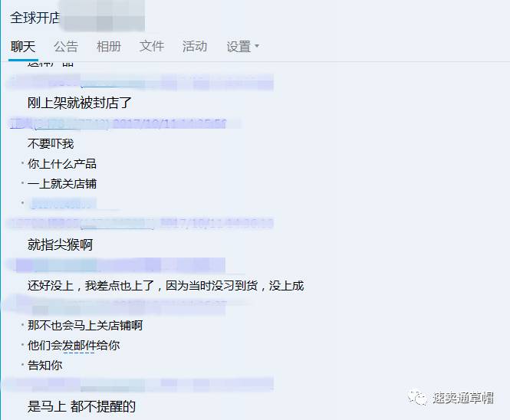
Task: Switch to the 聊天 tab
Action: click(x=23, y=47)
